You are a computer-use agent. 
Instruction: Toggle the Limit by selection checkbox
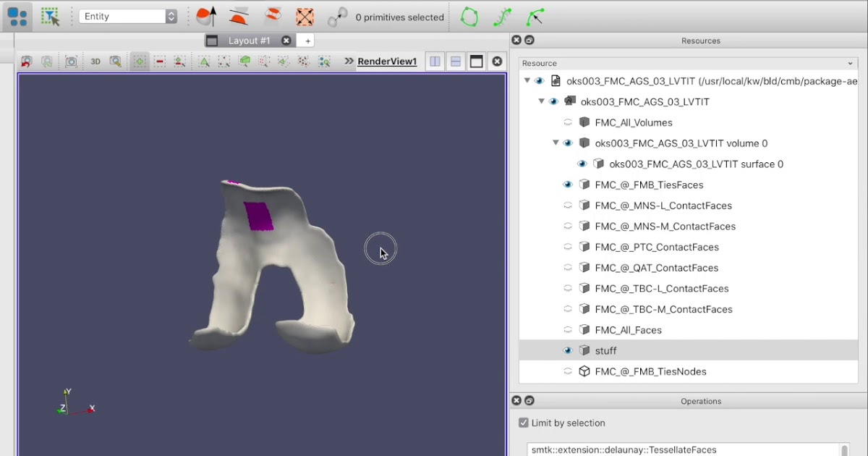coord(524,423)
